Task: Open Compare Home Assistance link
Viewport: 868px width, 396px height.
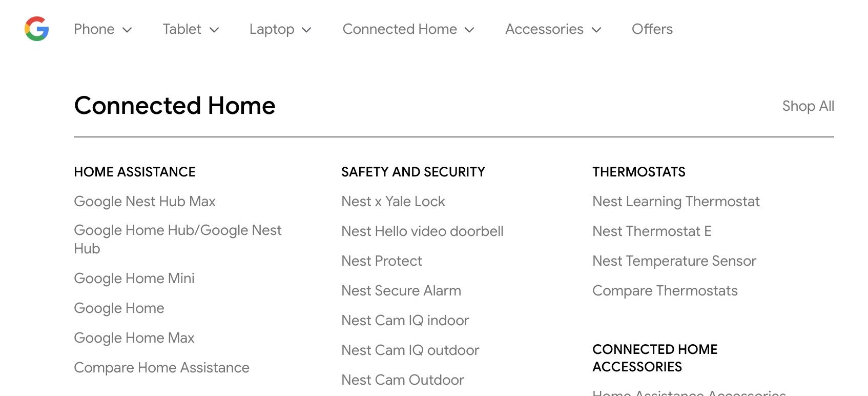Action: coord(161,368)
